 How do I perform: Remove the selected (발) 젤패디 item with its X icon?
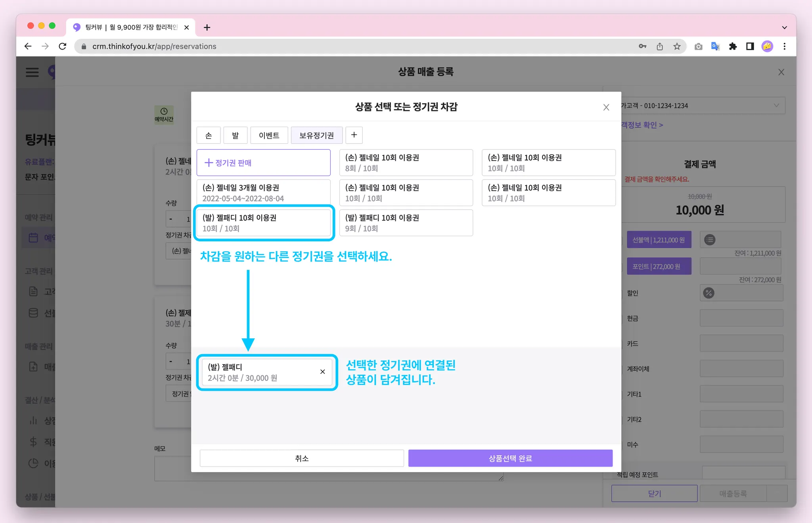pos(322,372)
